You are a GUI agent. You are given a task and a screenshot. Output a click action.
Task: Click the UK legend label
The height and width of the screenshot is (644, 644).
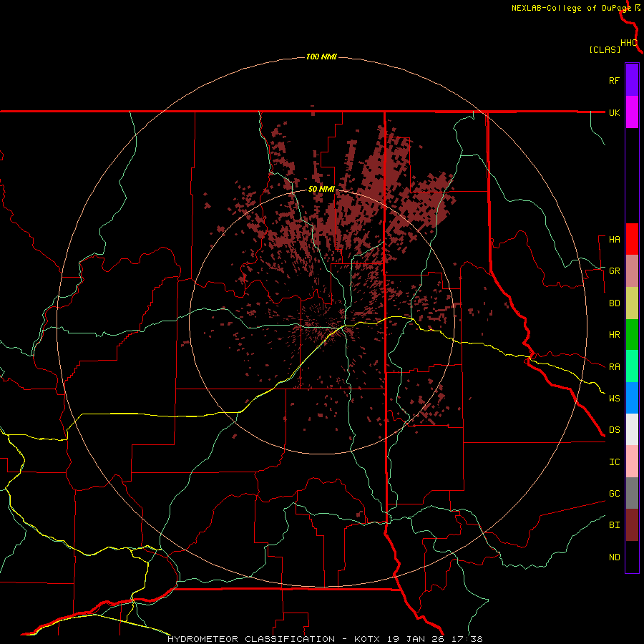[614, 112]
